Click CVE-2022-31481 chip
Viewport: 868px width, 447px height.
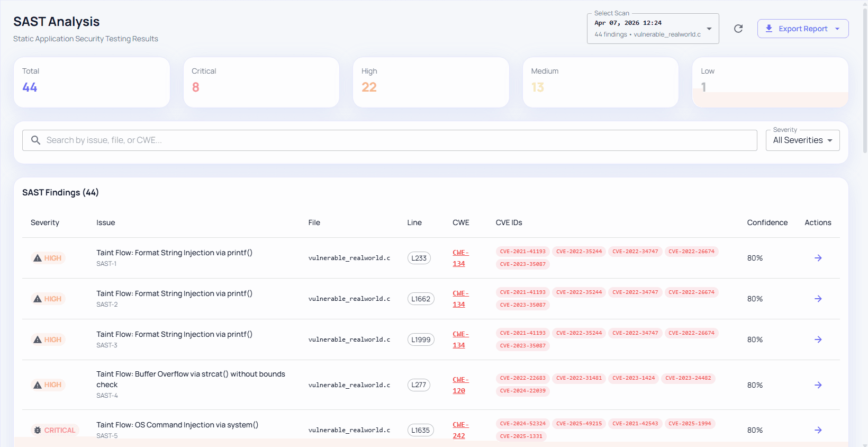579,378
